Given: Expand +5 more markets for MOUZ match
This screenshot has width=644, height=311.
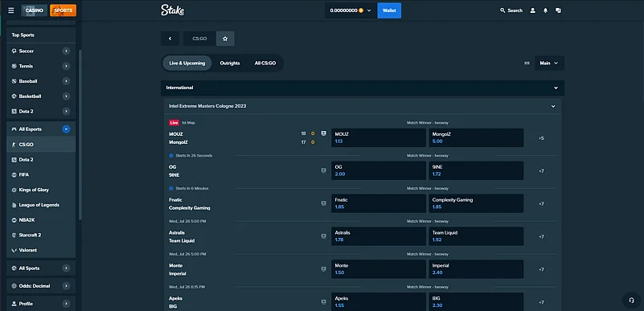Looking at the screenshot, I should 541,138.
